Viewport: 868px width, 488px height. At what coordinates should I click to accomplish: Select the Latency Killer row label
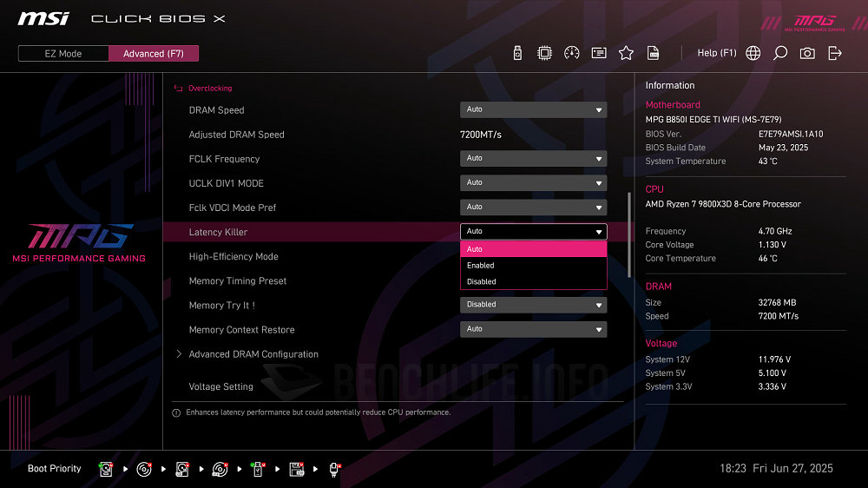[218, 232]
